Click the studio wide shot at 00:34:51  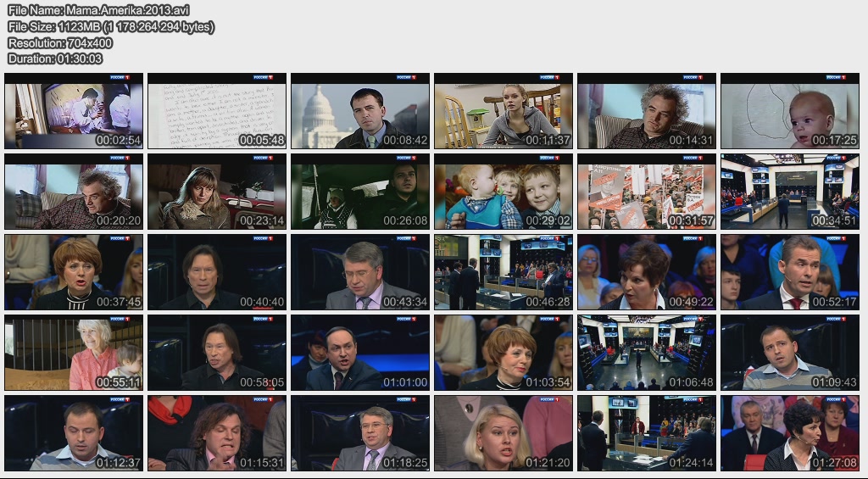pyautogui.click(x=790, y=192)
